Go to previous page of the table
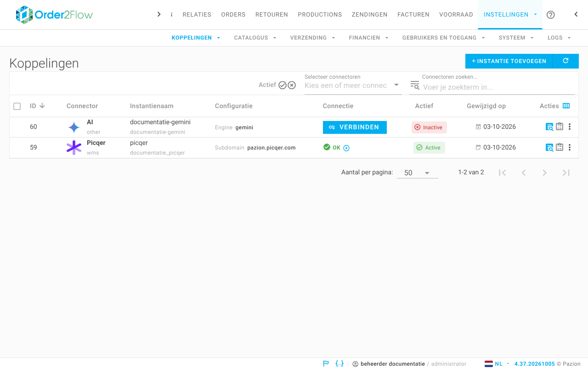 [x=524, y=172]
